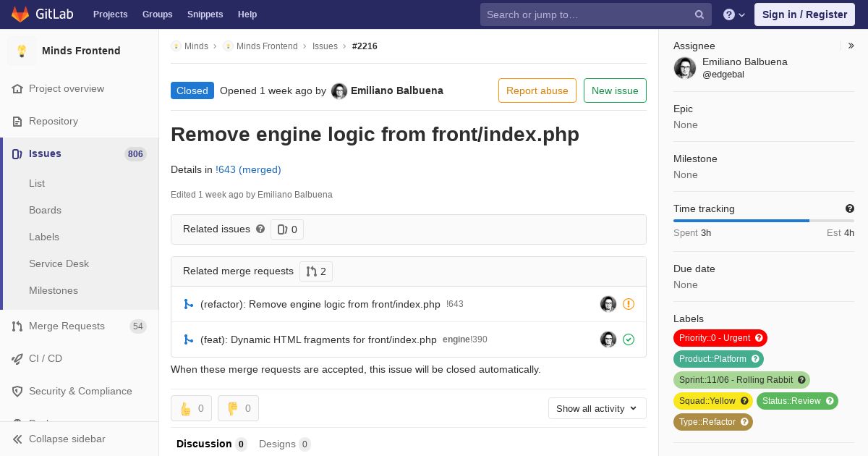
Task: Click author avatar on feat merge request row
Action: (608, 339)
